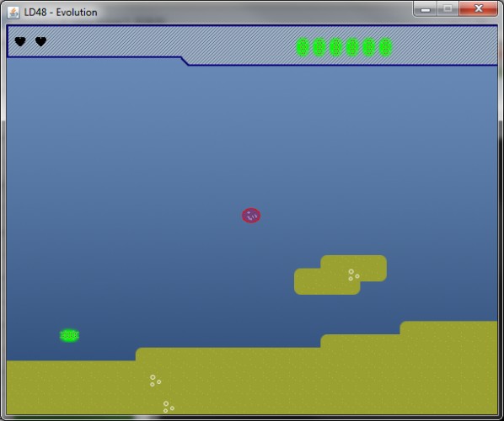Image resolution: width=504 pixels, height=421 pixels.
Task: Click the second green cell counter in HUD
Action: [319, 47]
